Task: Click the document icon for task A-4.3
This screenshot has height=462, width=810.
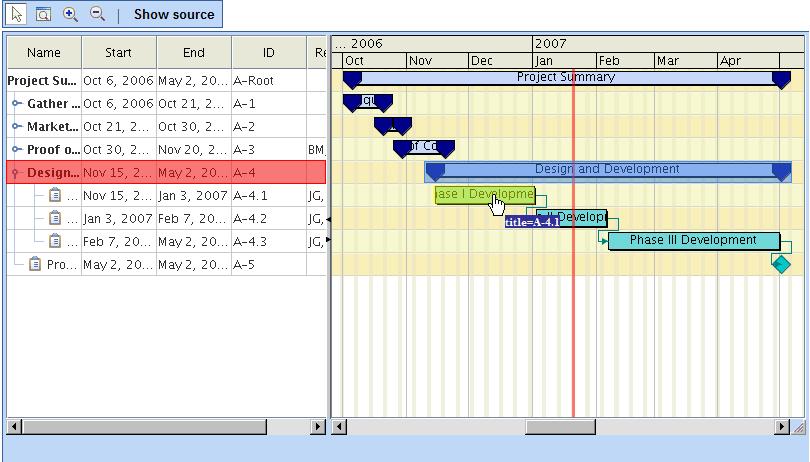Action: 56,242
